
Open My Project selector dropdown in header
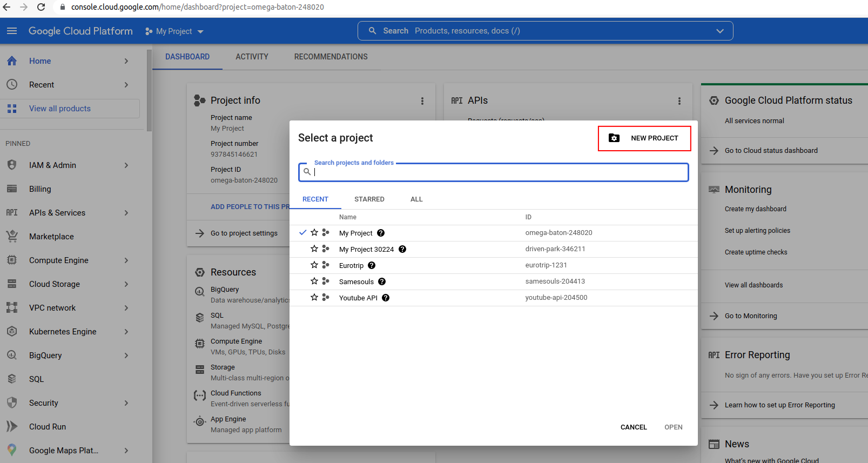pyautogui.click(x=174, y=31)
